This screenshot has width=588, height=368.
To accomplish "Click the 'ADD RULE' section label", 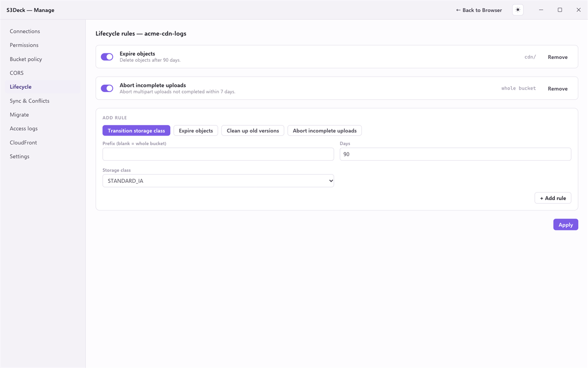I will (114, 118).
